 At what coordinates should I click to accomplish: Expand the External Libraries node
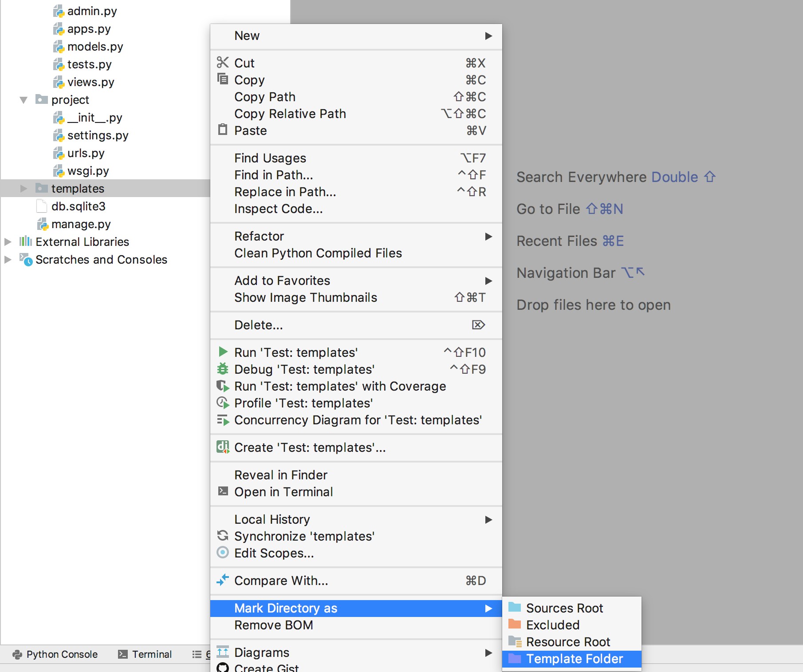point(8,242)
